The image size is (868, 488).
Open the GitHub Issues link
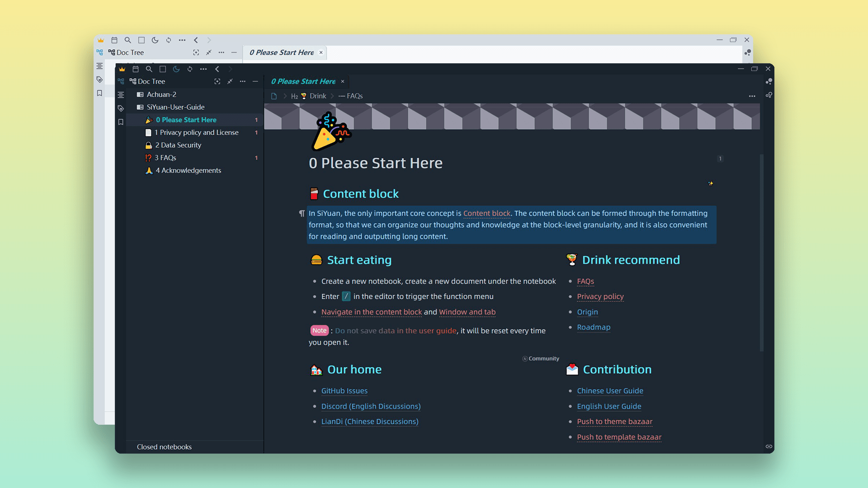(344, 391)
